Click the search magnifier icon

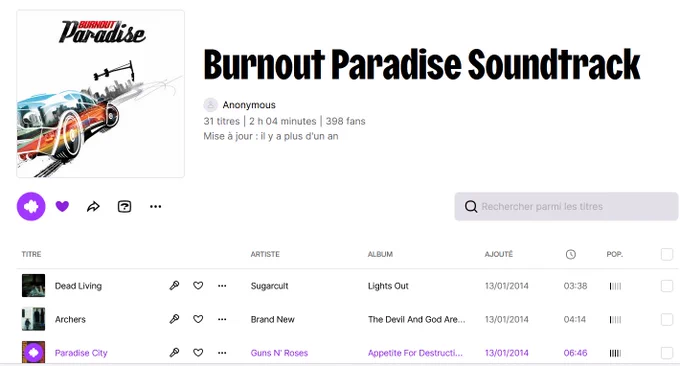[x=471, y=206]
